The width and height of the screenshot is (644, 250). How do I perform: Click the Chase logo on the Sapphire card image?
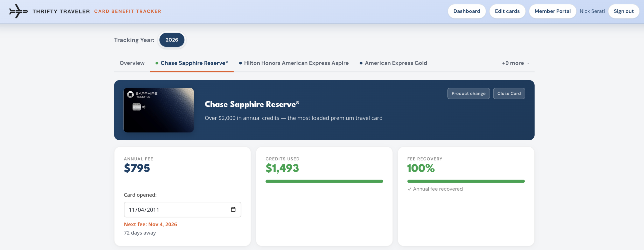tap(130, 94)
